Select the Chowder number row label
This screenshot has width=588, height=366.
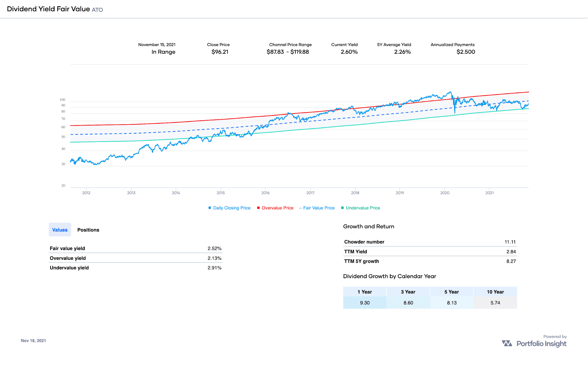coord(364,242)
